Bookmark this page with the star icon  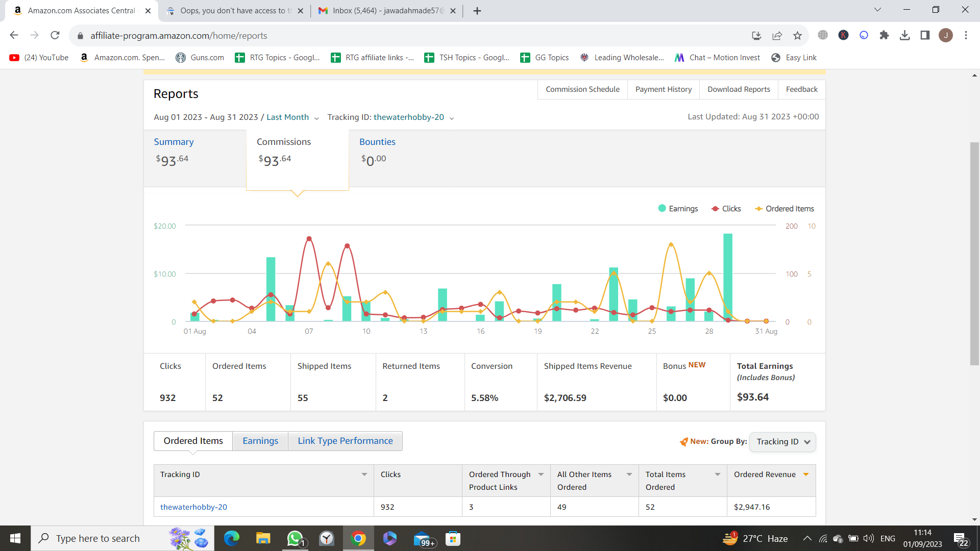[797, 35]
